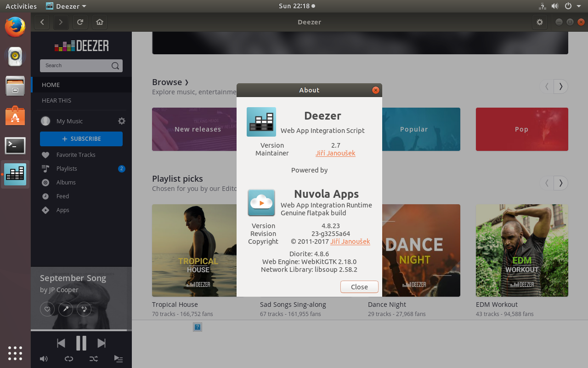Launch Firefox from the dock
588x368 pixels.
click(x=15, y=27)
